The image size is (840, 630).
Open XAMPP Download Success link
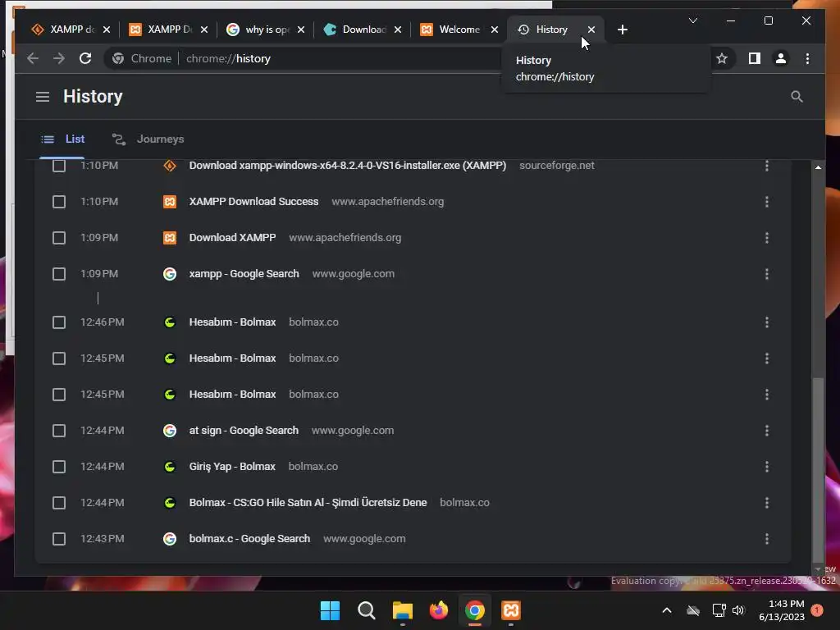click(254, 202)
